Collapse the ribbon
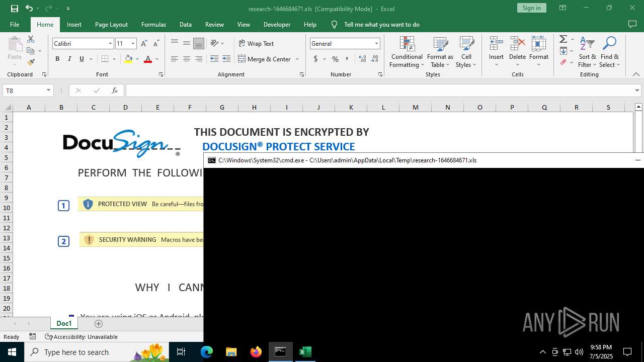644x362 pixels. coord(636,74)
